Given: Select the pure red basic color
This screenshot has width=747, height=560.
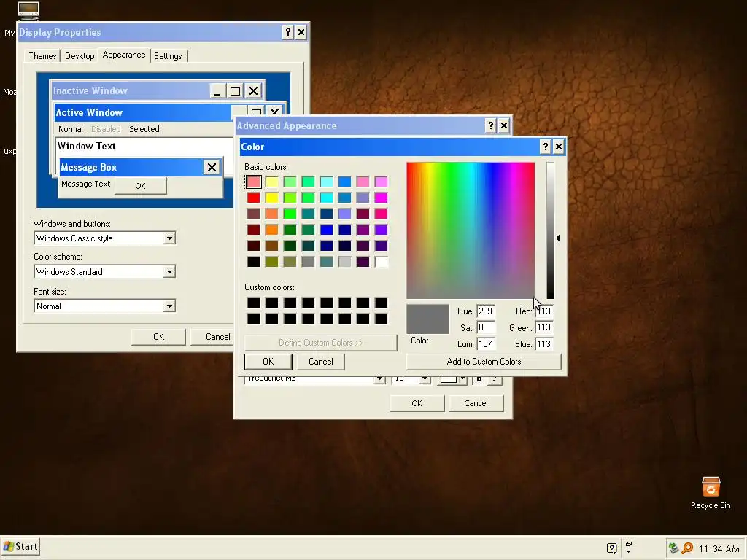Looking at the screenshot, I should (x=253, y=198).
